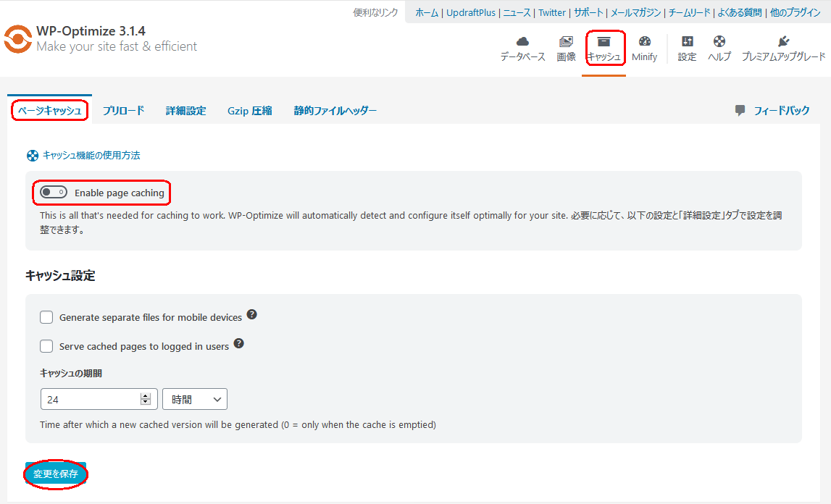
Task: Open the ホーム link
Action: 427,13
